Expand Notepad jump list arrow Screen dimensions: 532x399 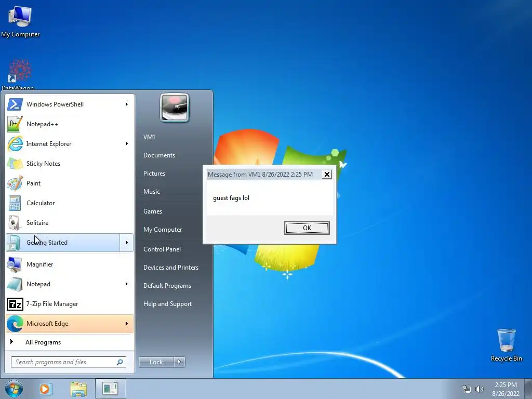click(x=127, y=284)
